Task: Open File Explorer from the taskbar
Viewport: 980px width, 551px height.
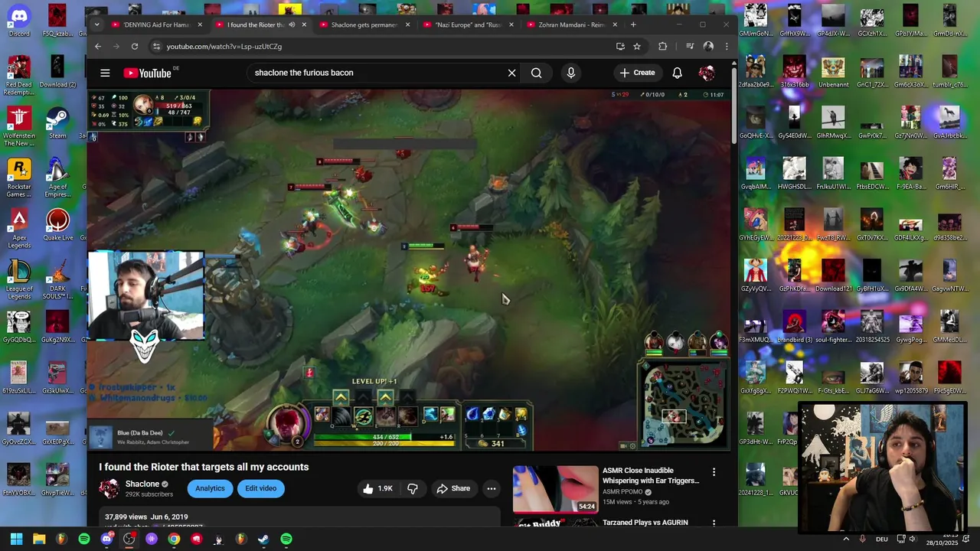Action: pyautogui.click(x=39, y=540)
